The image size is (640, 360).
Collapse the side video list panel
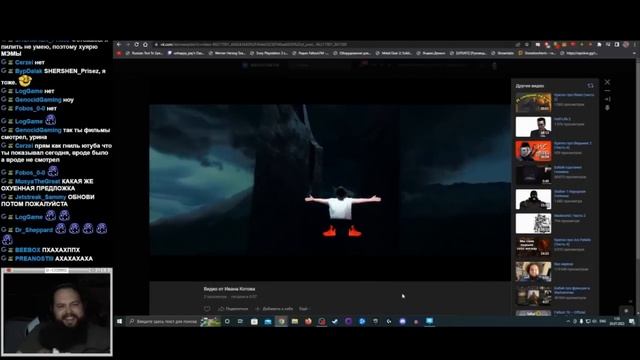pyautogui.click(x=607, y=99)
